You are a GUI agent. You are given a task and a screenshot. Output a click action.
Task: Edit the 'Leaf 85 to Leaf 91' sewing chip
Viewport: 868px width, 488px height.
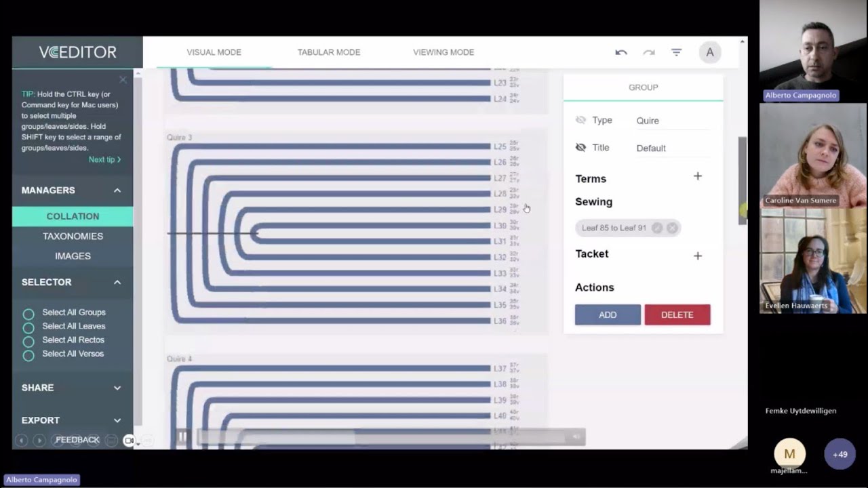coord(657,228)
